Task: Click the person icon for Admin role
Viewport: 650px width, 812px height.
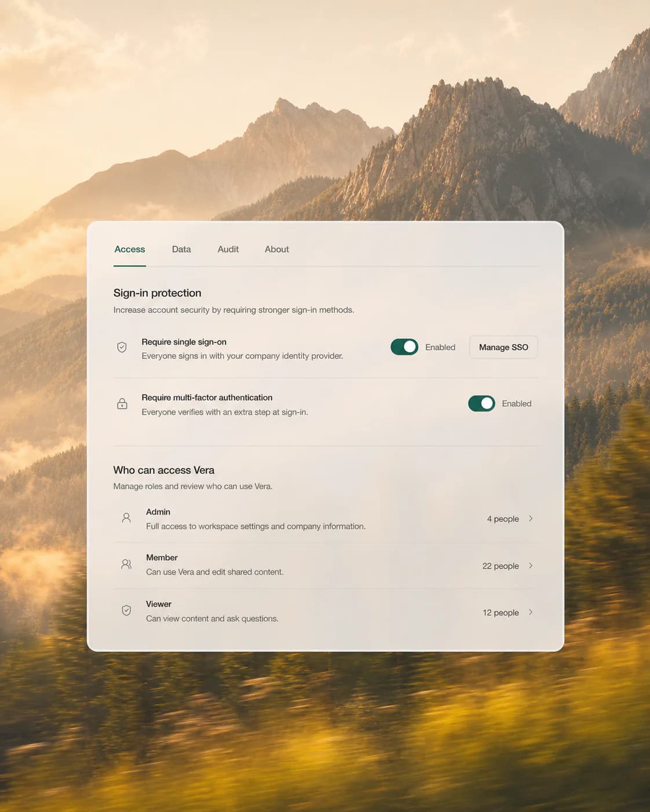Action: (x=126, y=518)
